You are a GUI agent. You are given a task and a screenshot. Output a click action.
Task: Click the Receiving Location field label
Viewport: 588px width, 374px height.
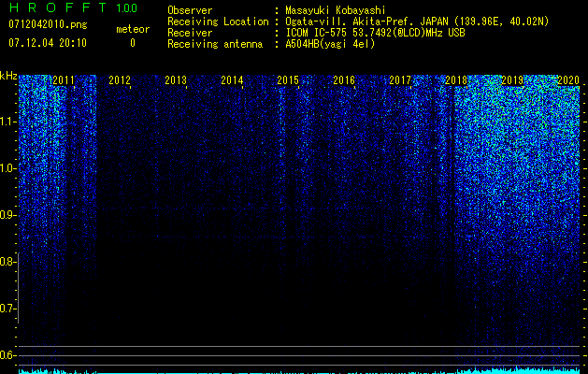pyautogui.click(x=218, y=22)
